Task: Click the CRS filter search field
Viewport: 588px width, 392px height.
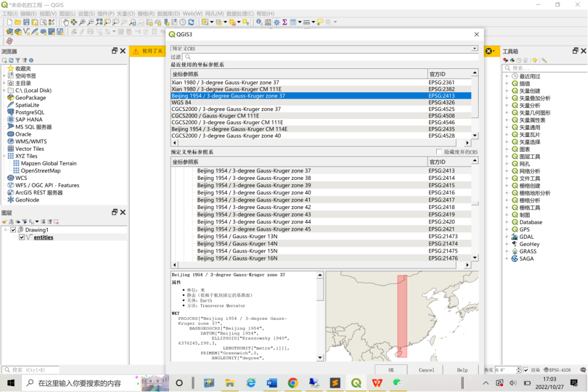Action: pyautogui.click(x=329, y=57)
